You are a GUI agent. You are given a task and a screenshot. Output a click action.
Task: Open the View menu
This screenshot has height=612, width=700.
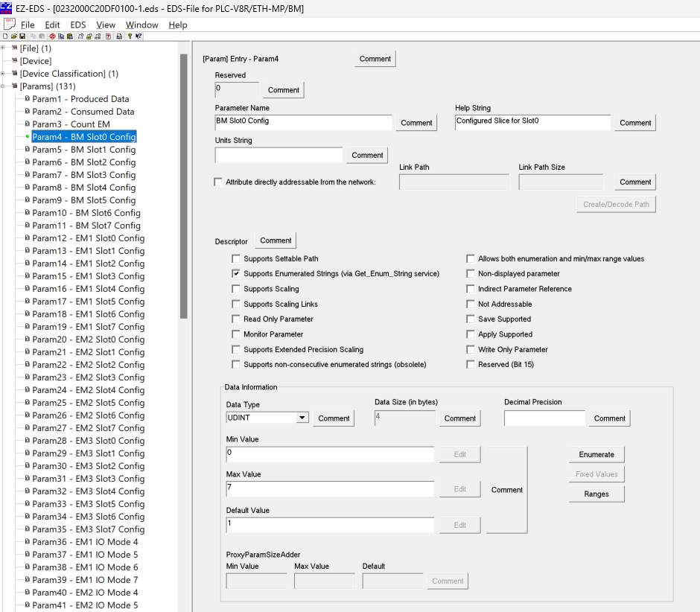coord(106,25)
